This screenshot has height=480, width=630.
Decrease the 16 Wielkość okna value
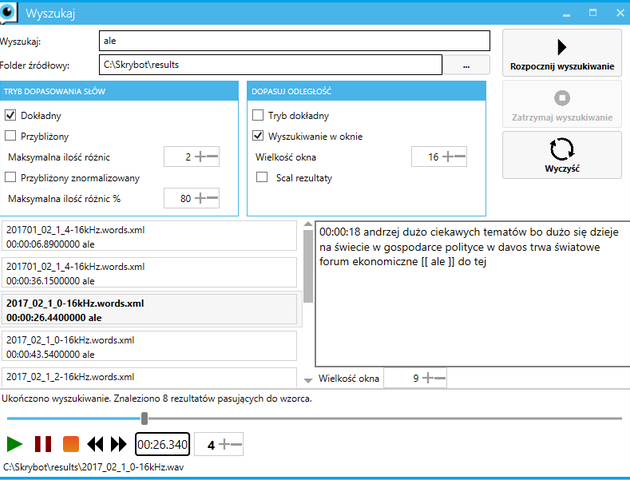click(x=460, y=157)
